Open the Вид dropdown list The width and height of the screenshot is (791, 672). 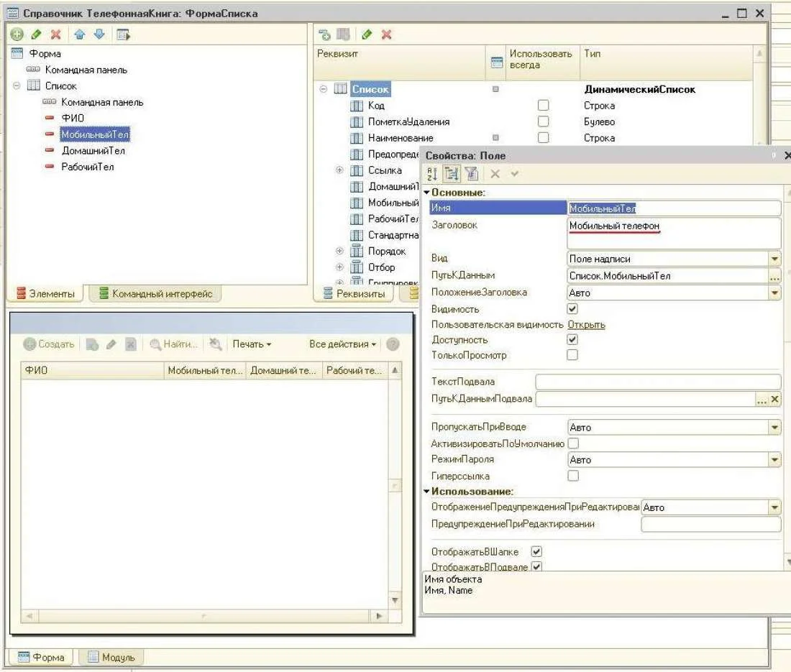[774, 259]
